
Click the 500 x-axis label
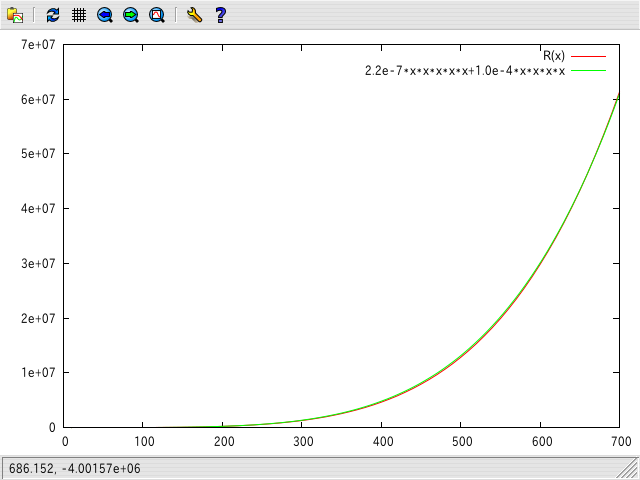(x=462, y=441)
